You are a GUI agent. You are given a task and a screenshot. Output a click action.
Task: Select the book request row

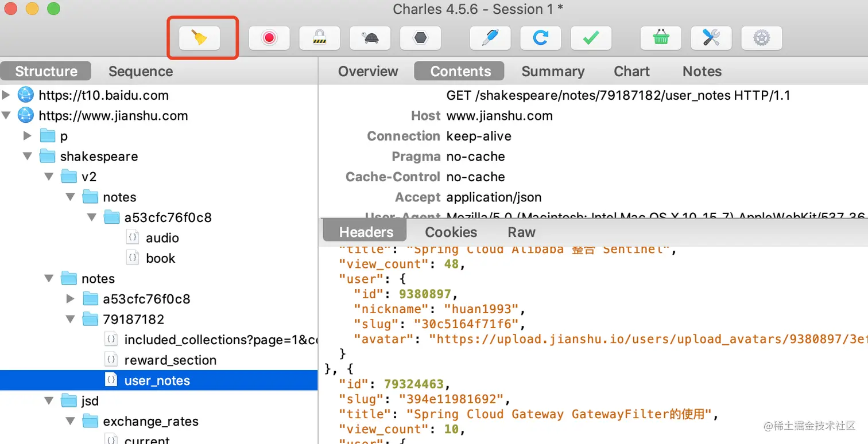point(158,258)
